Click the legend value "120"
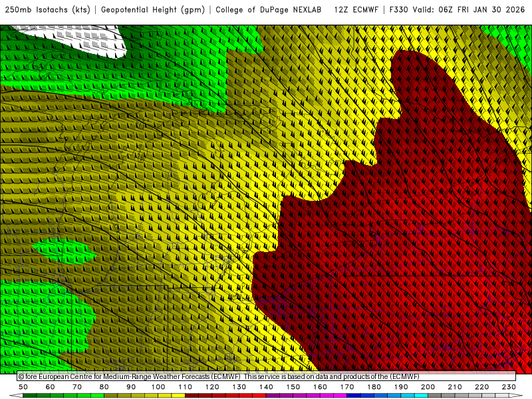532x399 pixels. [212, 387]
